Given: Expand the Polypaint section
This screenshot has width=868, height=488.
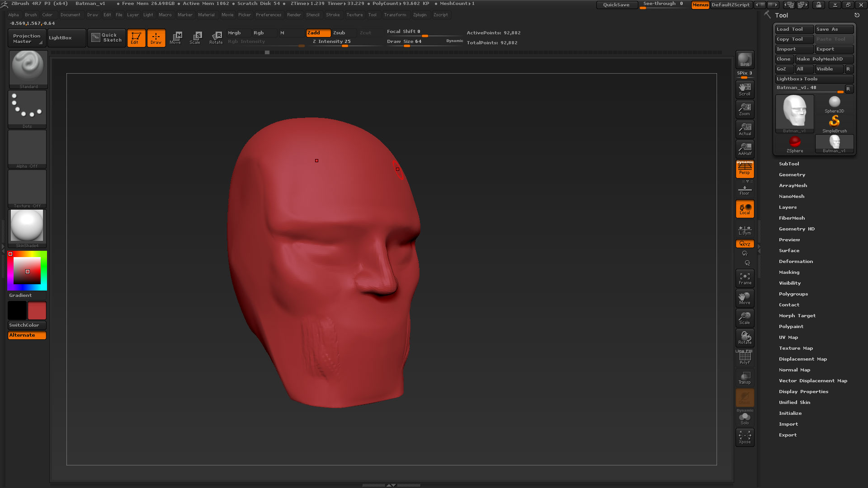Looking at the screenshot, I should 791,327.
